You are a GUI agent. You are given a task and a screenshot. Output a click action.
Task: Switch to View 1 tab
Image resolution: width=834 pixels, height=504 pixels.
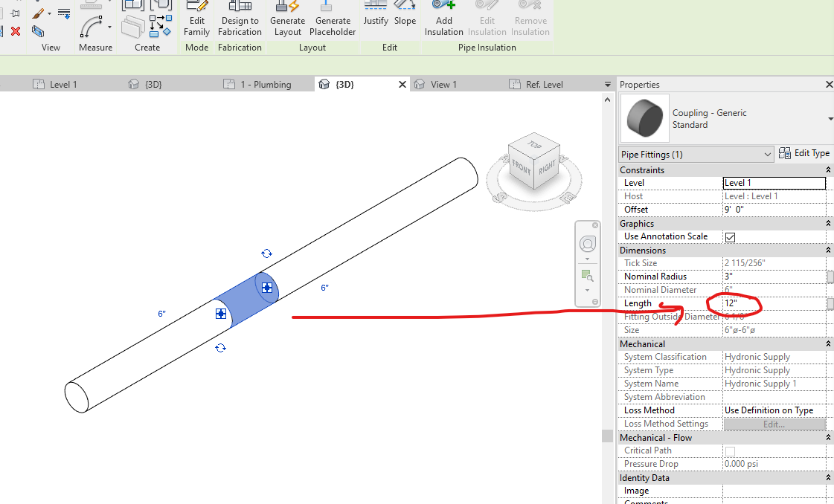click(436, 85)
